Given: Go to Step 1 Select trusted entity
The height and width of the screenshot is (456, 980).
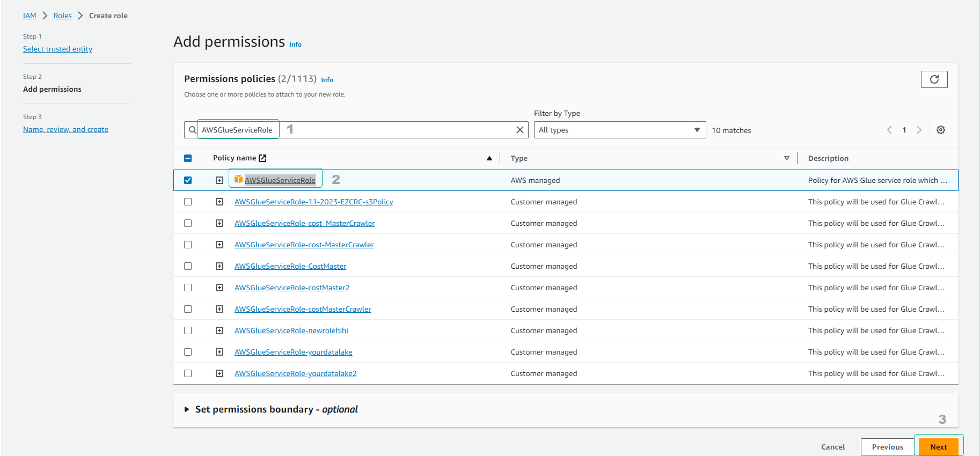Looking at the screenshot, I should [57, 49].
